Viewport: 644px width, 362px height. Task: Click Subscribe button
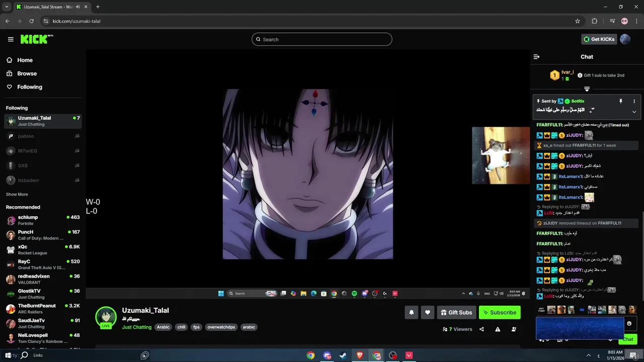500,313
